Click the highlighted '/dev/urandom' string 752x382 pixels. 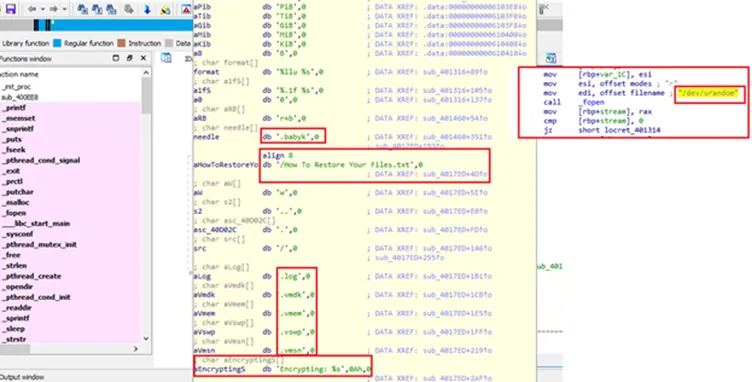708,93
